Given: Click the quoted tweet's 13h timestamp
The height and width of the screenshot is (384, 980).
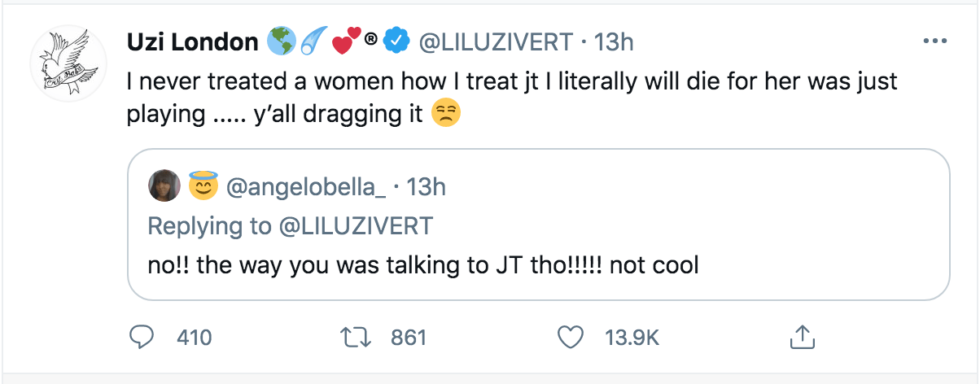Looking at the screenshot, I should coord(425,188).
